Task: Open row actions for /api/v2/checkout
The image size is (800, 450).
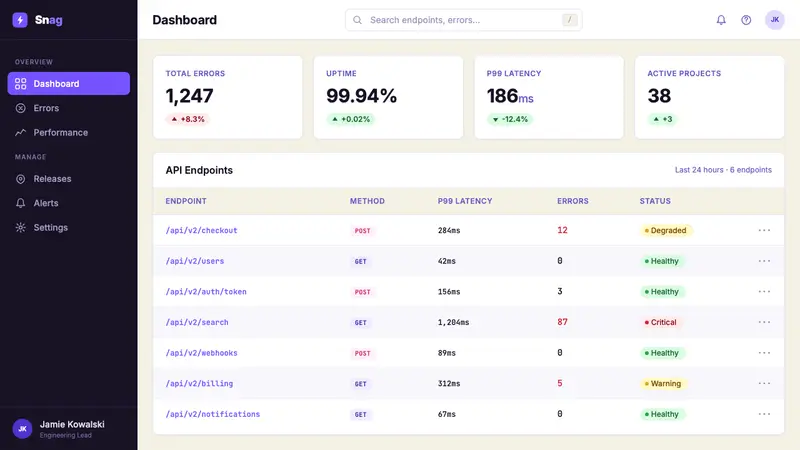Action: click(764, 230)
